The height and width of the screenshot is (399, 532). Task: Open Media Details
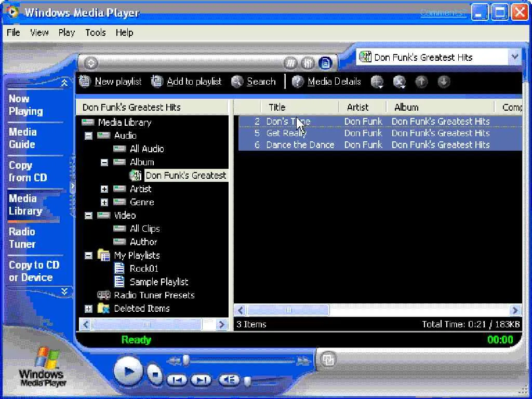[326, 82]
